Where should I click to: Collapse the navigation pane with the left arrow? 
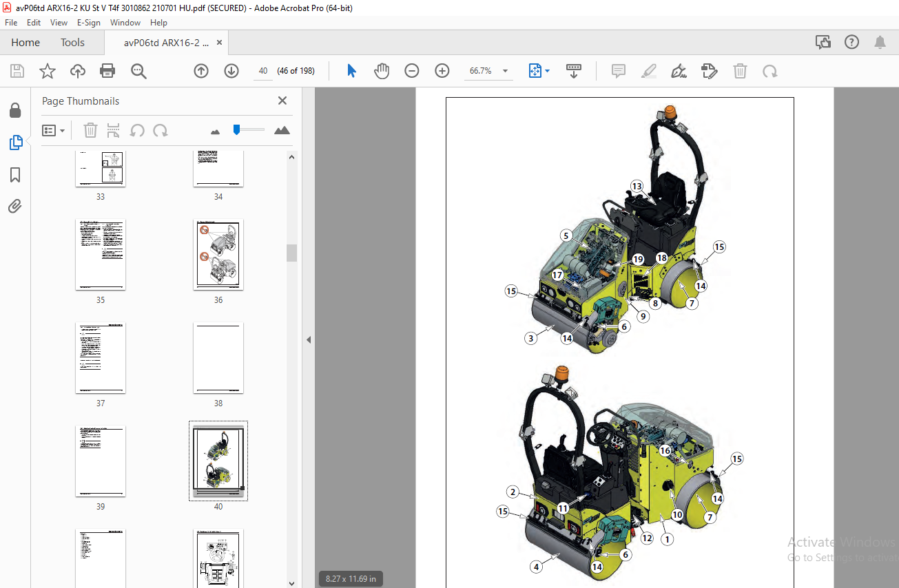[309, 339]
